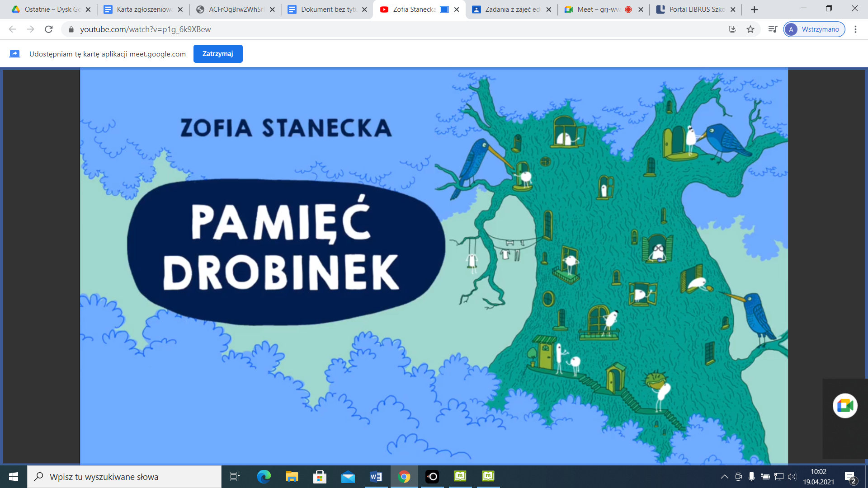Click the Meet Now tray icon

[738, 477]
